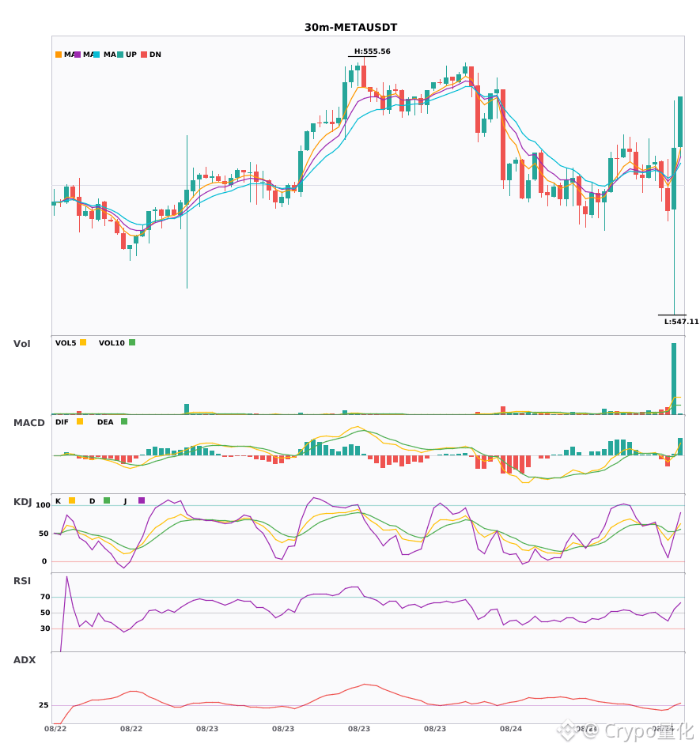Click the red DN legend swatch
This screenshot has width=700, height=751.
144,55
